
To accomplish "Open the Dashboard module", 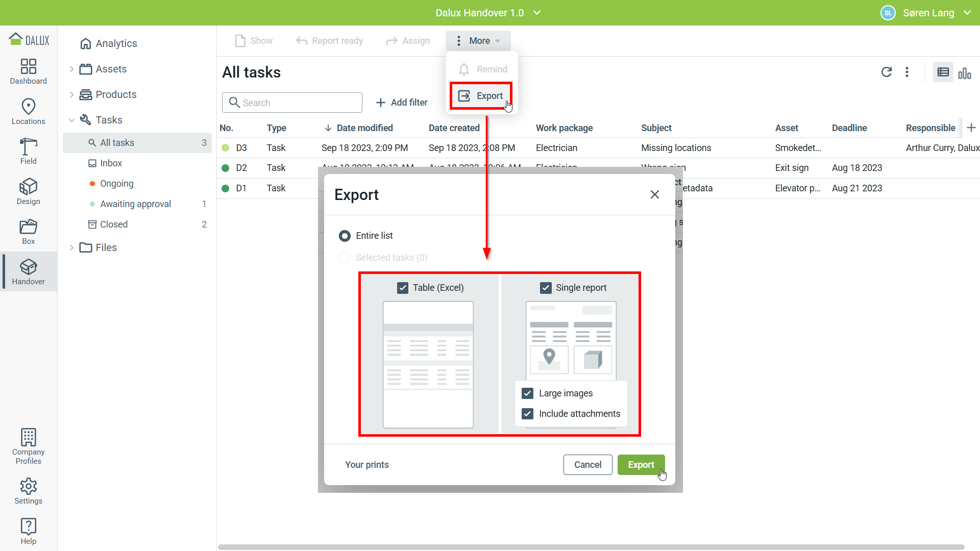I will (x=29, y=71).
